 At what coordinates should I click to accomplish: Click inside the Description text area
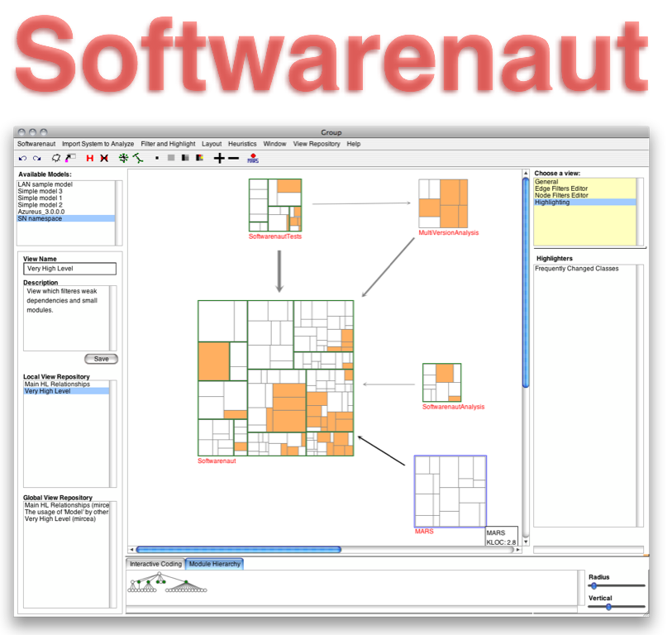67,318
